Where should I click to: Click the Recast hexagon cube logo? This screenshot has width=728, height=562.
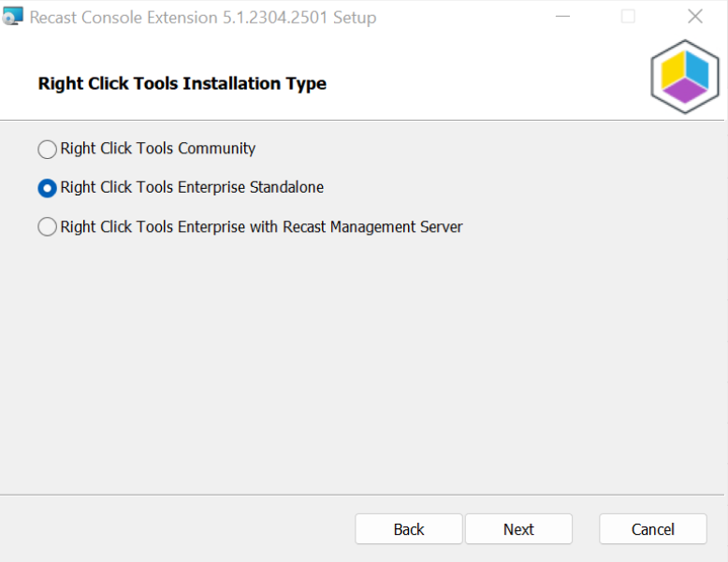(x=685, y=77)
